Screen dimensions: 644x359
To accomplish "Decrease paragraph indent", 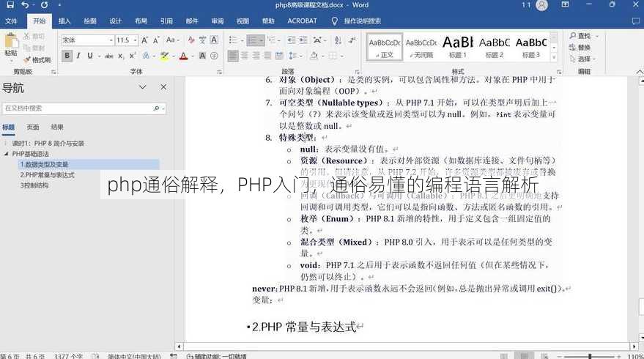I will [x=292, y=40].
